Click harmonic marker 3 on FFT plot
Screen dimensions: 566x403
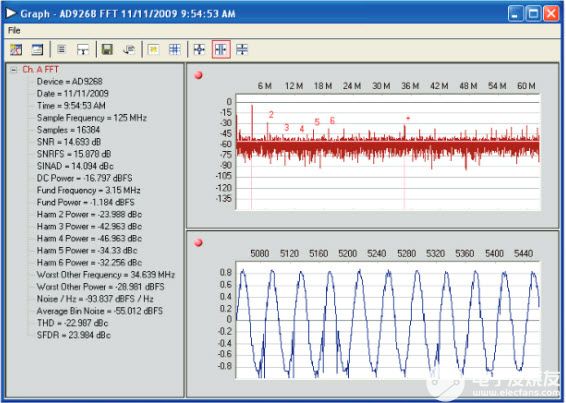pyautogui.click(x=287, y=127)
